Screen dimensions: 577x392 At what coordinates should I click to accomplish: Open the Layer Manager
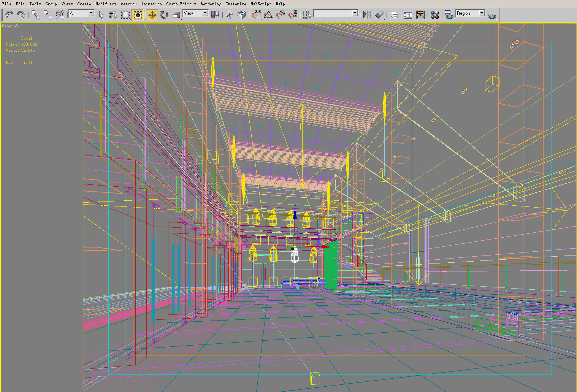(394, 15)
